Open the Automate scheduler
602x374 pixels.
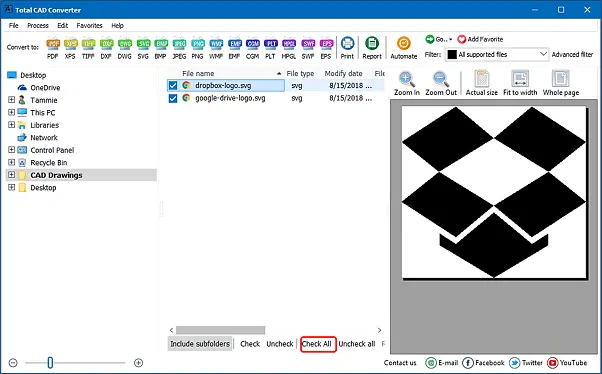404,48
